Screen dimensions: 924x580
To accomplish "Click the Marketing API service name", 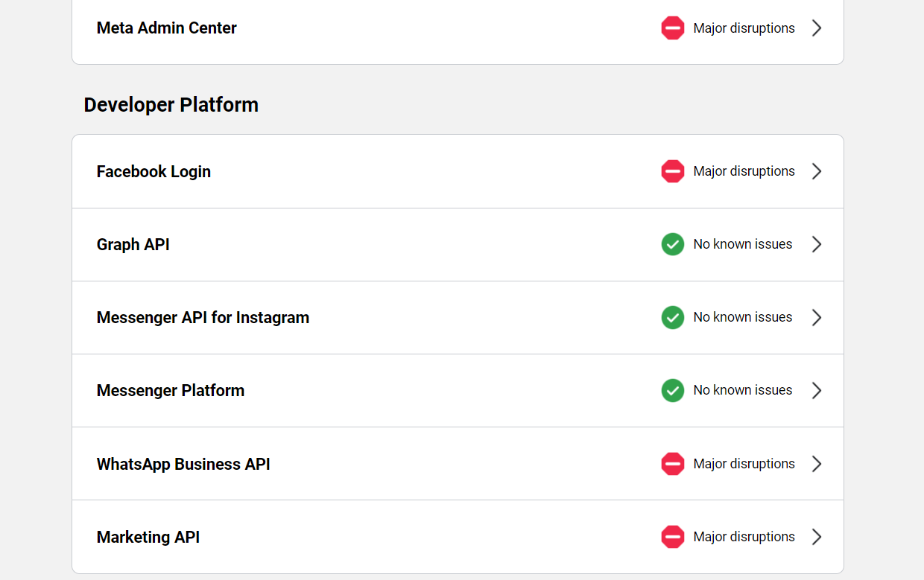I will point(148,537).
